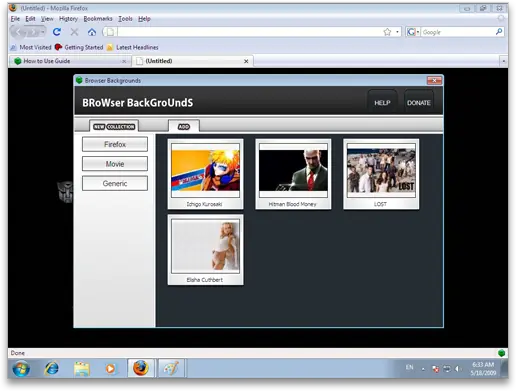The width and height of the screenshot is (516, 391).
Task: Select the Firefox collection
Action: click(115, 144)
